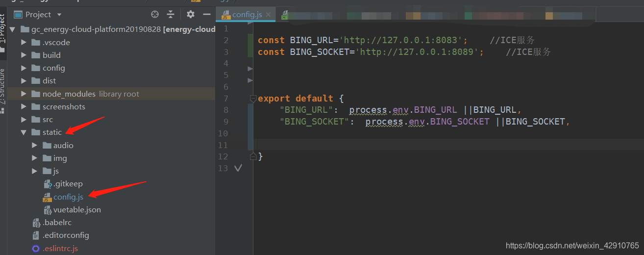Click line number 10 in the gutter
644x255 pixels.
tap(223, 133)
